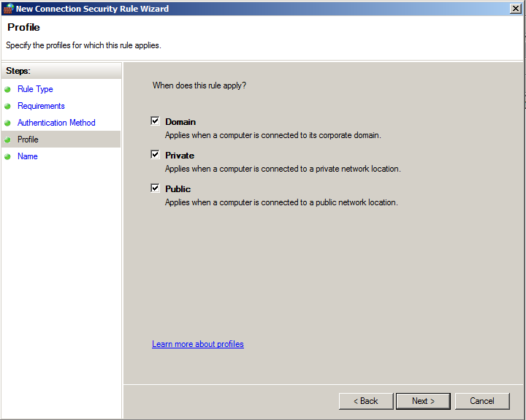Select the Profile step in sidebar
526x420 pixels.
point(28,140)
